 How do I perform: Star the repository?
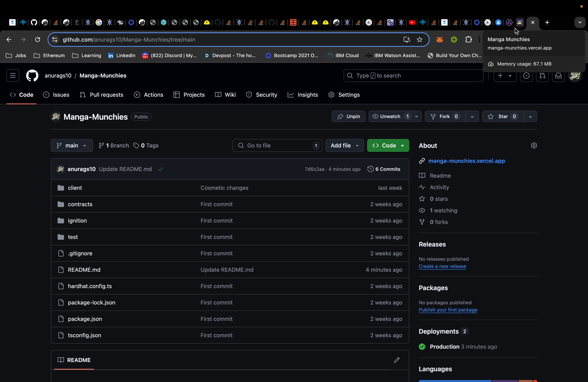[503, 116]
